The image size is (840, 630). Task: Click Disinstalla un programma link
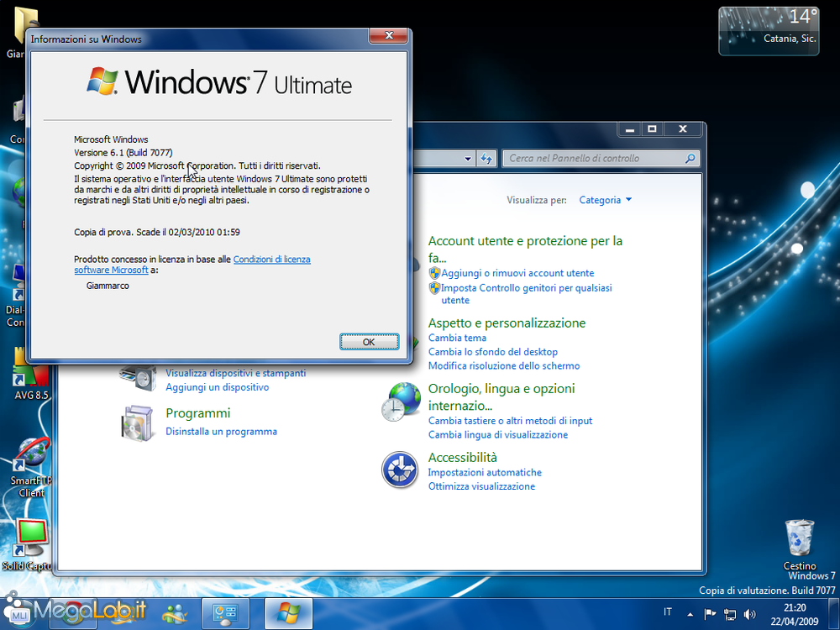(x=221, y=432)
